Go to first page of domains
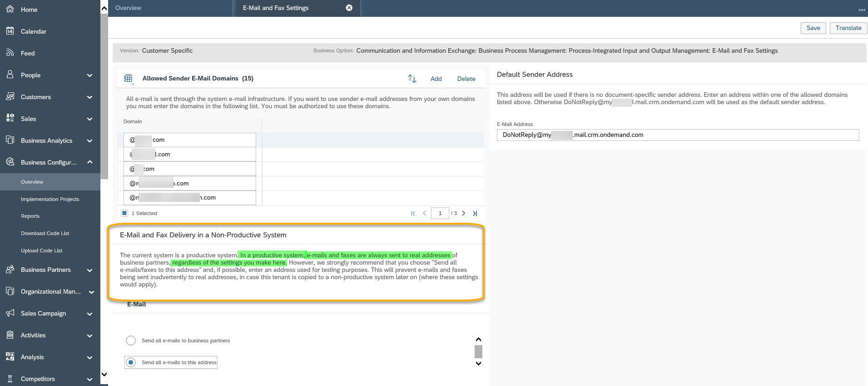 413,213
